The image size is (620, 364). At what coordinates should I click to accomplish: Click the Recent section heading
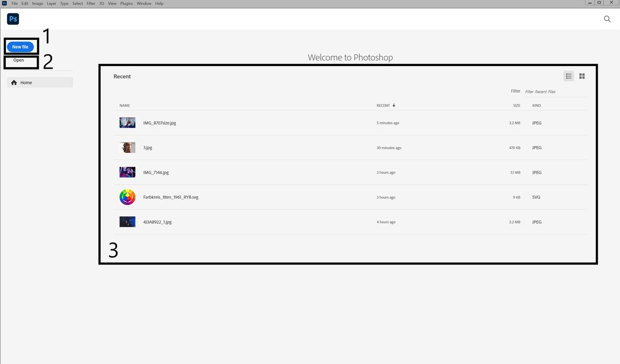[122, 76]
